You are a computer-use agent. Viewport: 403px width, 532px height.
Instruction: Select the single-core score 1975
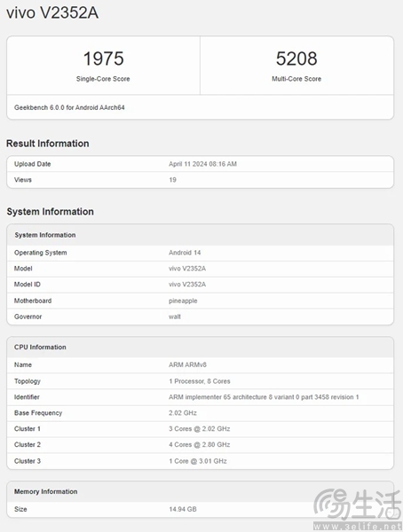103,59
